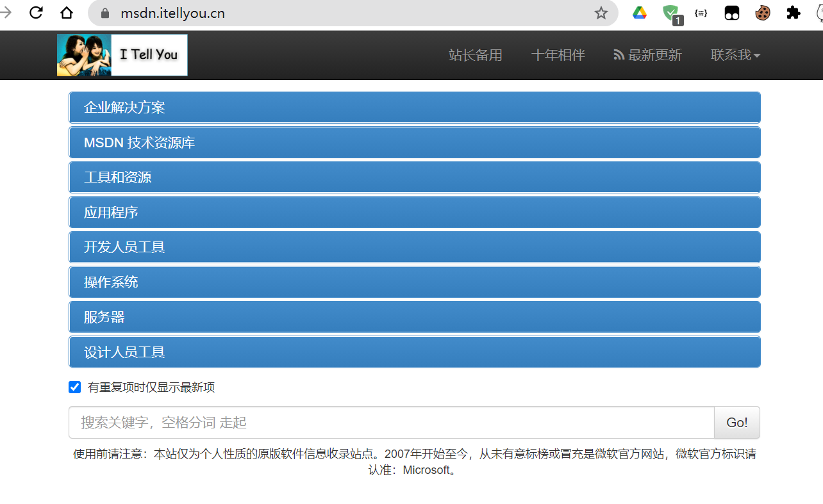
Task: View site security via the lock icon
Action: tap(105, 13)
